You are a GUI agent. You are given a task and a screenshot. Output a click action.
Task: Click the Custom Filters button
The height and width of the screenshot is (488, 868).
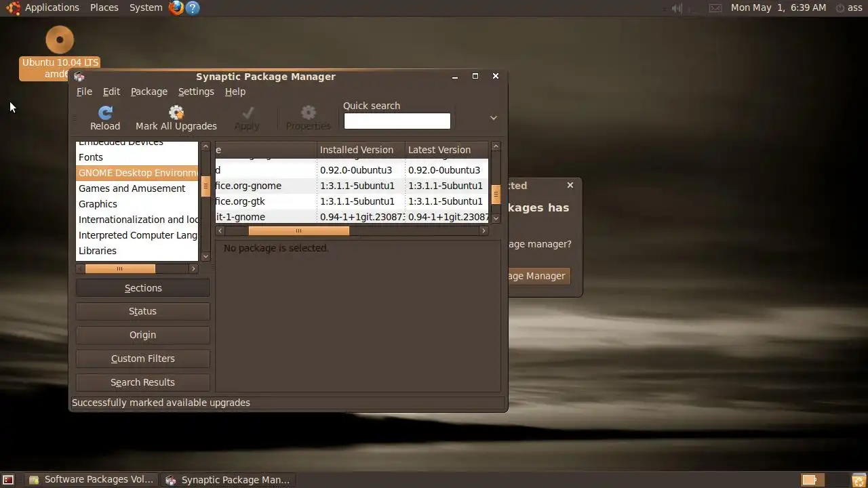tap(142, 359)
